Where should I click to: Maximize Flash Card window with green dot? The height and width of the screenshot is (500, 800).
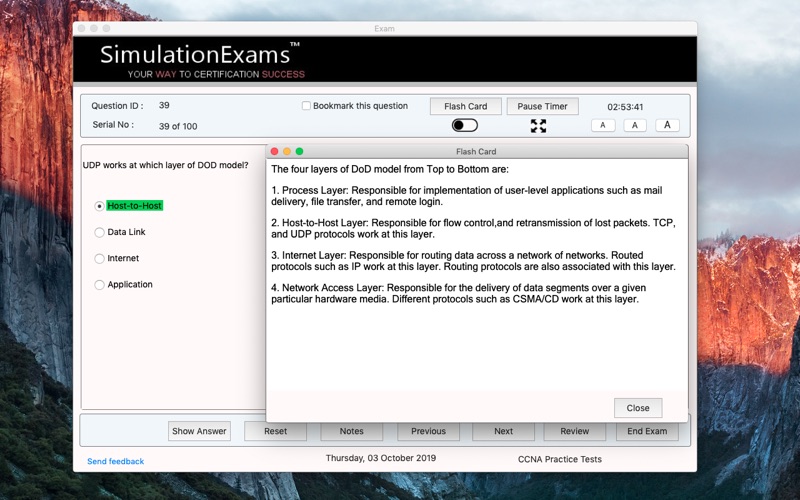click(299, 152)
